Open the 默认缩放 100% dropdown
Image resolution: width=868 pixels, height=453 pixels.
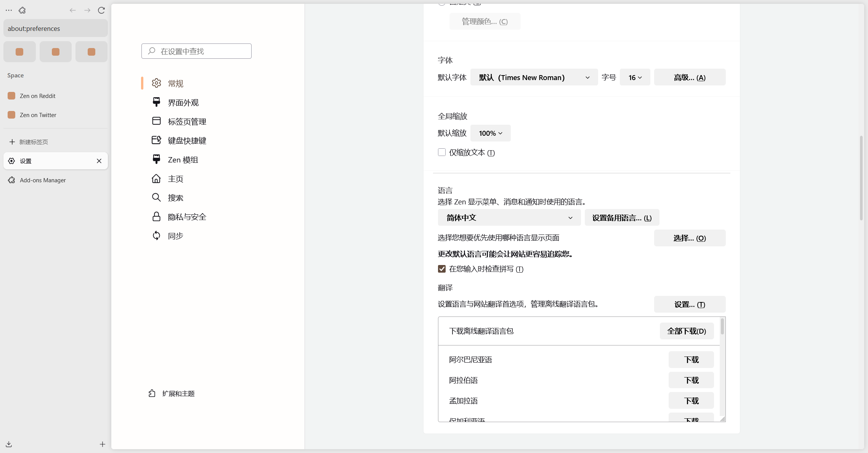(491, 133)
